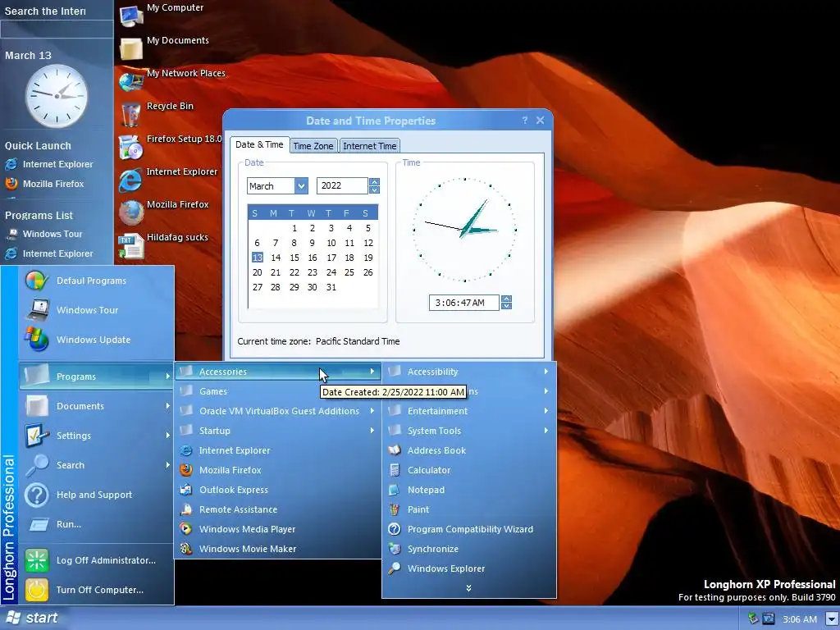Expand the Settings submenu
840x630 pixels.
(97, 436)
